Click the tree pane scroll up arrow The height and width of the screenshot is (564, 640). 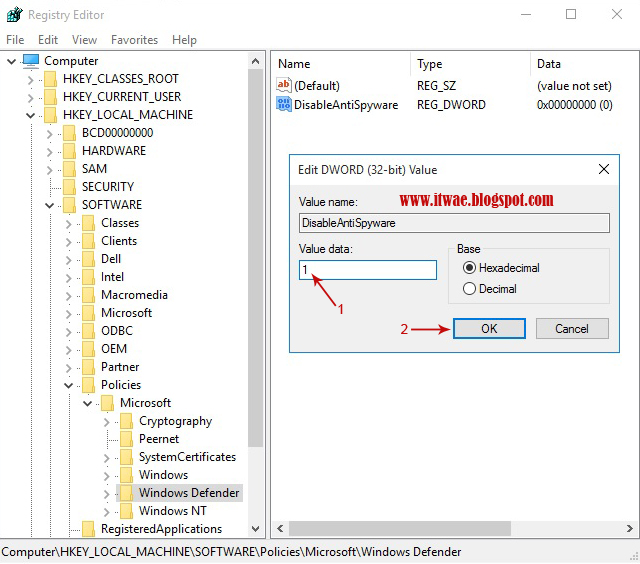256,61
